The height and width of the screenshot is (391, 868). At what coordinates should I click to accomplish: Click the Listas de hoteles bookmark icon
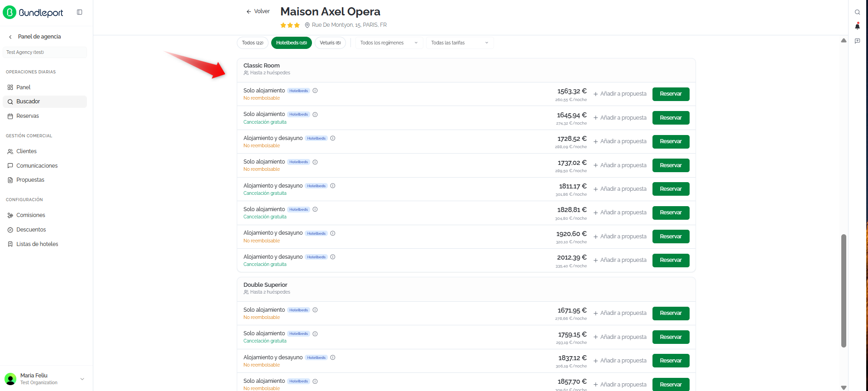coord(10,244)
